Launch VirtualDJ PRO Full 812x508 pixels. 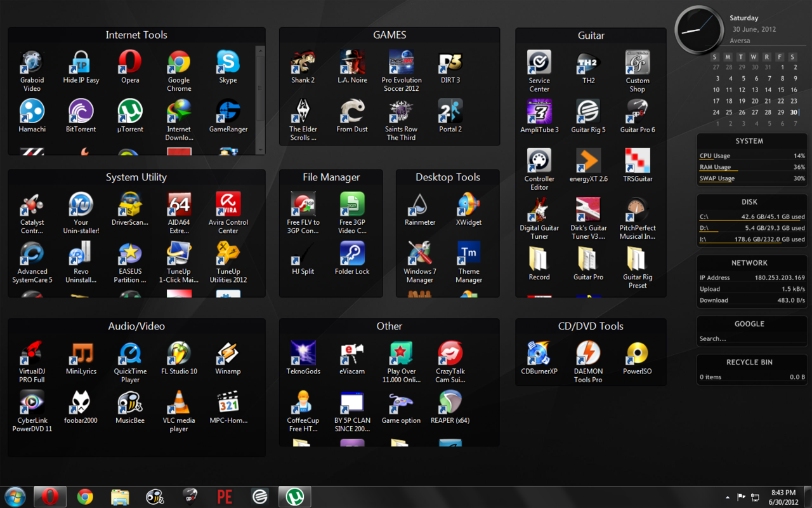pos(32,362)
